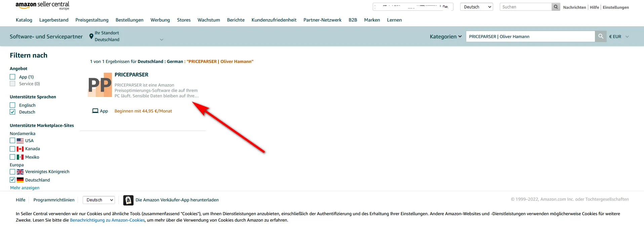
Task: Click the Beginnen mit 44,95 €/Monat price
Action: [x=143, y=111]
